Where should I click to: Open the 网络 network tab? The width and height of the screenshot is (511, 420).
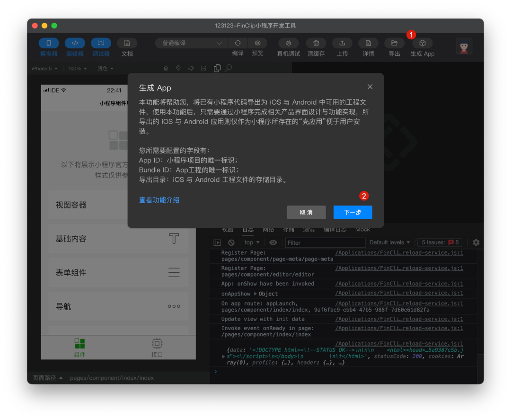(268, 229)
